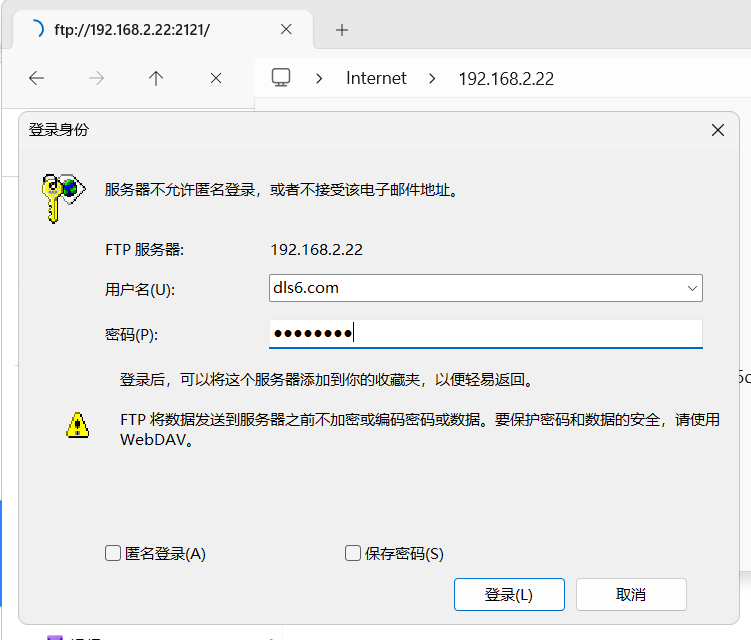The height and width of the screenshot is (640, 751).
Task: Select the ftp://192.168.2.22:2121/ tab
Action: tap(130, 30)
